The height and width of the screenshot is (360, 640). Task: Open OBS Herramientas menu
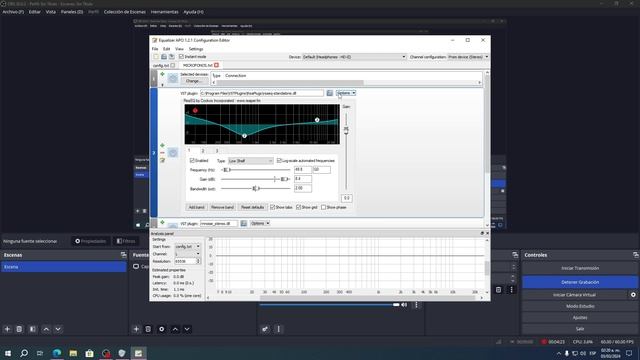164,12
